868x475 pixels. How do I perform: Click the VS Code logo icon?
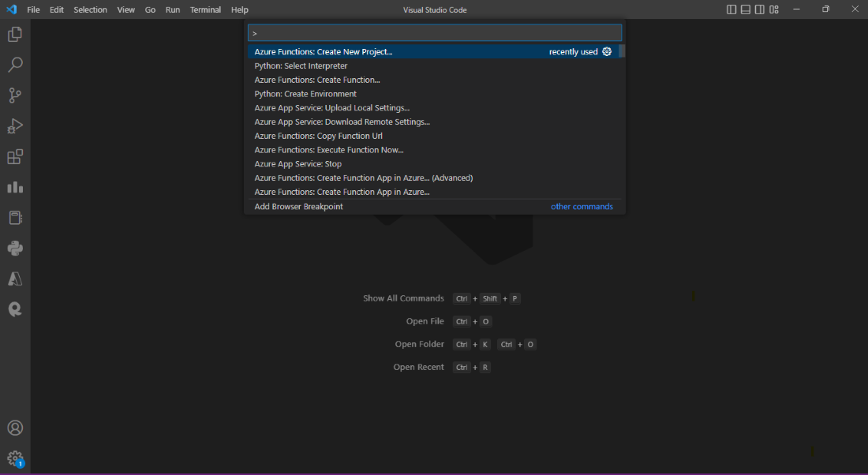point(12,9)
